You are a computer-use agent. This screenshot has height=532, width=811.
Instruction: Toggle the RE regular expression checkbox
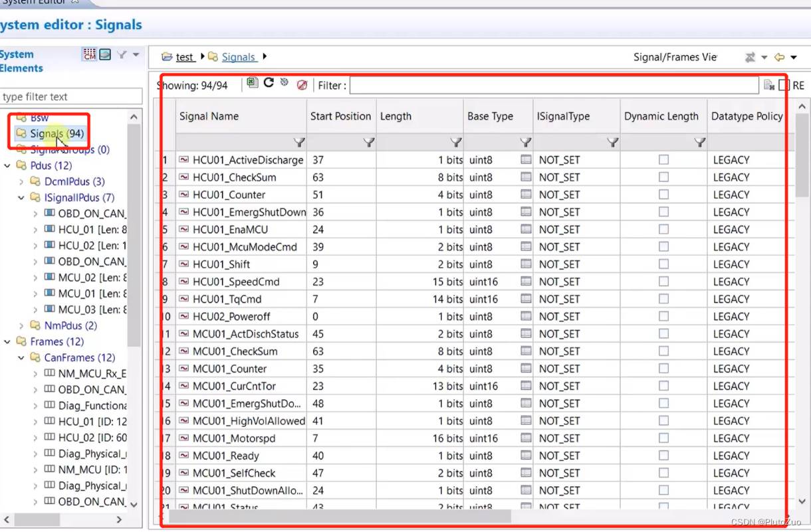(x=784, y=85)
